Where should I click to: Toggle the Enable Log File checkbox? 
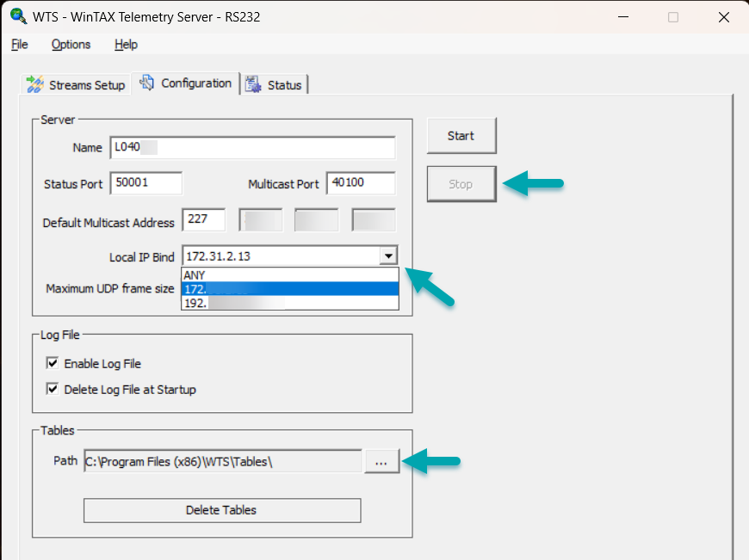(x=53, y=363)
